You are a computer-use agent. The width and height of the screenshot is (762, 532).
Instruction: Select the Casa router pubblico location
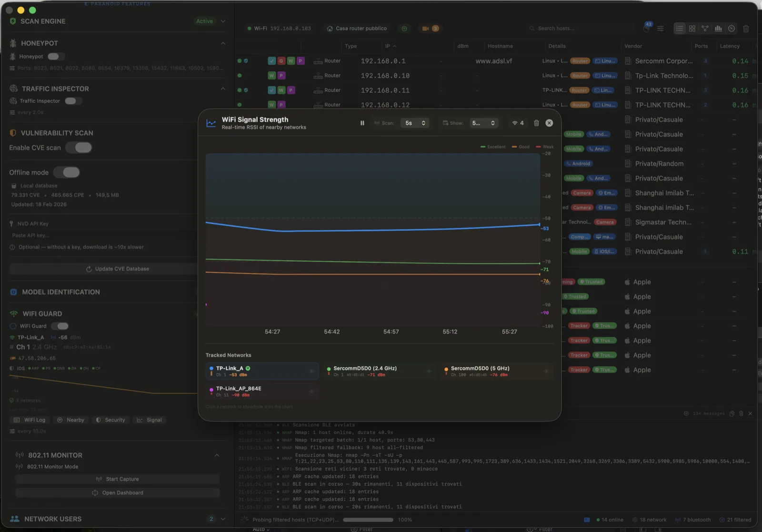coord(357,29)
